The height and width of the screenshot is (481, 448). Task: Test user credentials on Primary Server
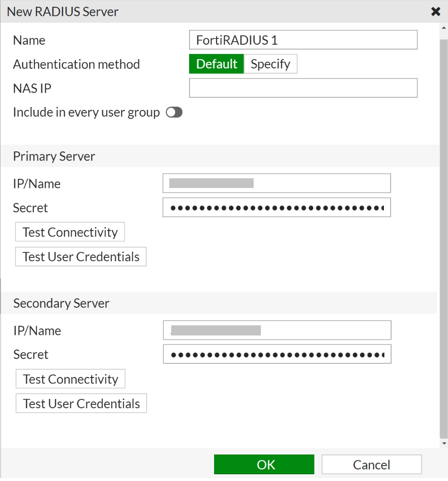click(x=81, y=257)
